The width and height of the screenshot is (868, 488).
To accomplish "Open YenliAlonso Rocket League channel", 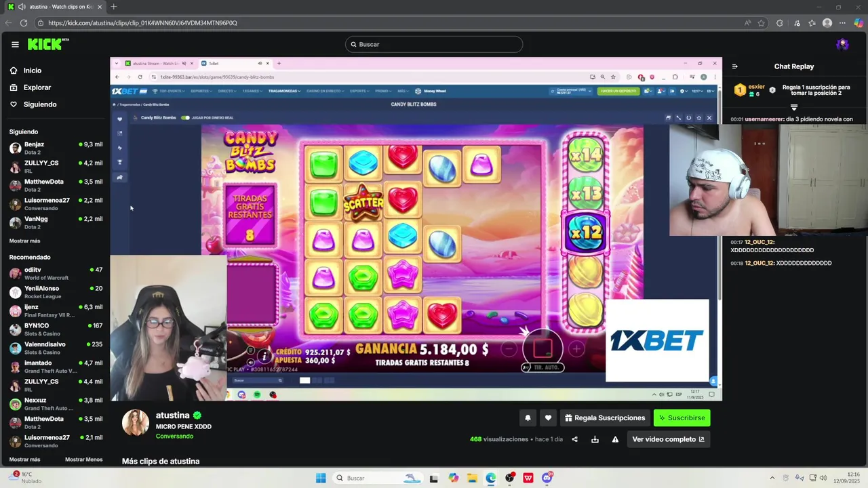I will click(56, 291).
